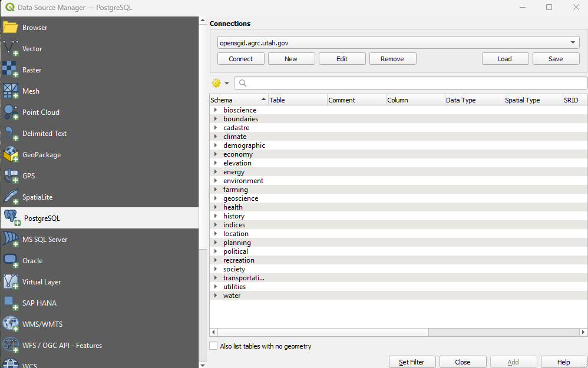The width and height of the screenshot is (588, 368).
Task: Open the WCS source icon
Action: click(x=10, y=363)
